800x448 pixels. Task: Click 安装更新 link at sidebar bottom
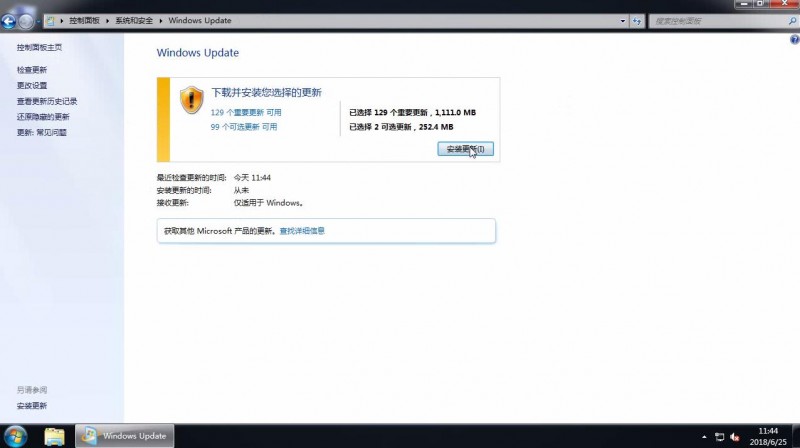[x=32, y=406]
